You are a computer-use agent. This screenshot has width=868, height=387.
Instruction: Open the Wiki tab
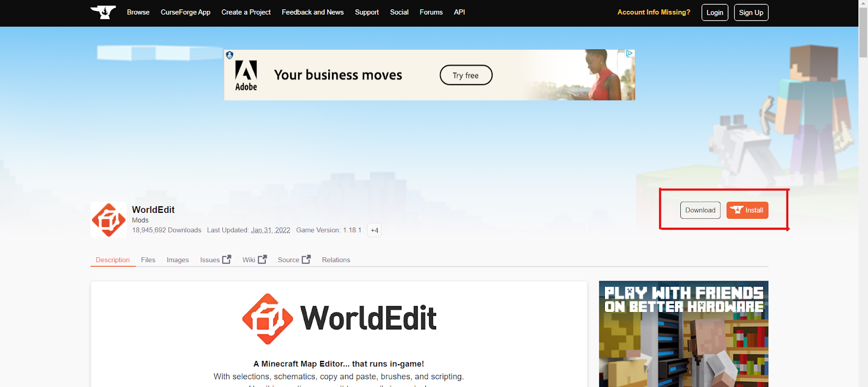249,259
